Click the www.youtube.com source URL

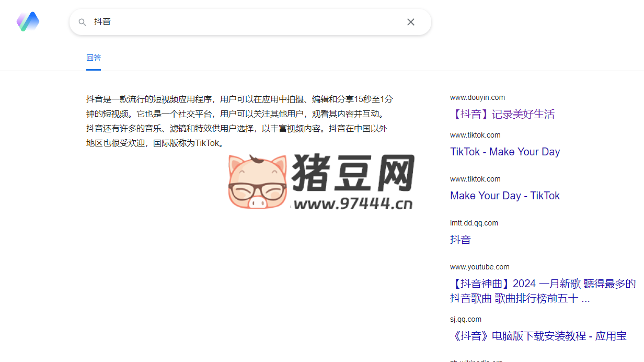tap(479, 267)
